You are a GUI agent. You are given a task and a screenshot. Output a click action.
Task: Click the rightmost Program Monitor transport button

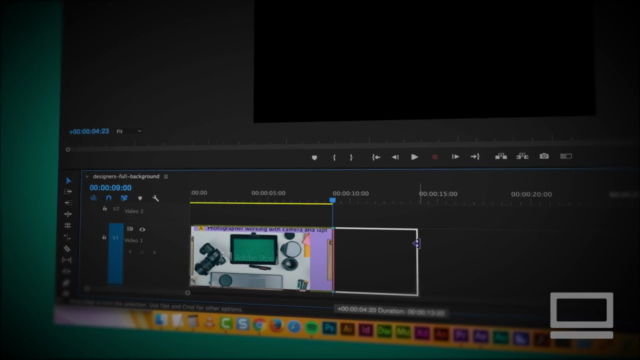point(566,156)
